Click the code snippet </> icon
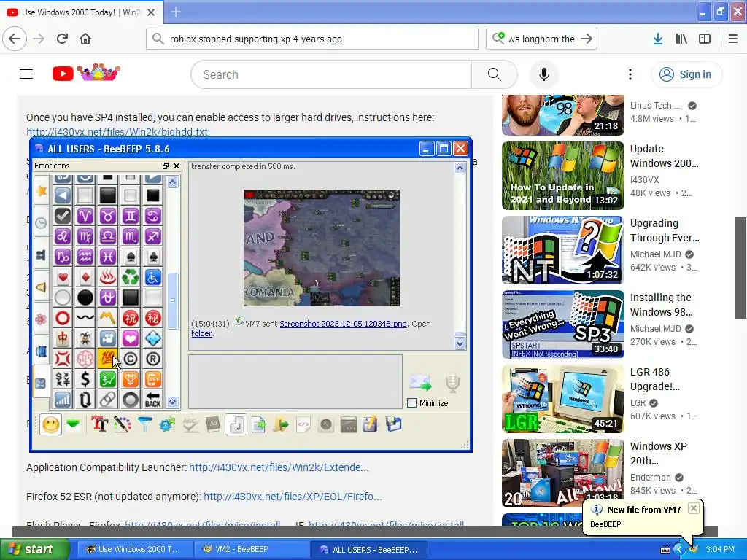The image size is (747, 560). 303,424
